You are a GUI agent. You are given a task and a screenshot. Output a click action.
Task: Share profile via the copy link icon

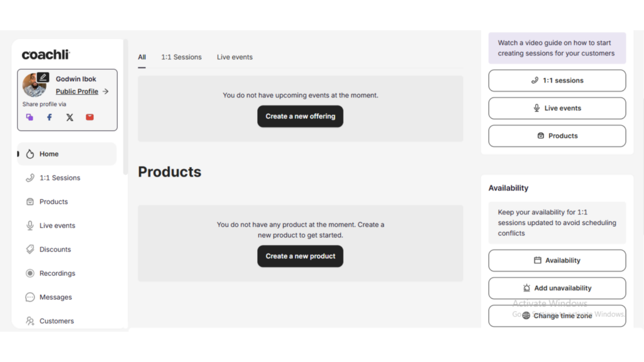click(30, 118)
